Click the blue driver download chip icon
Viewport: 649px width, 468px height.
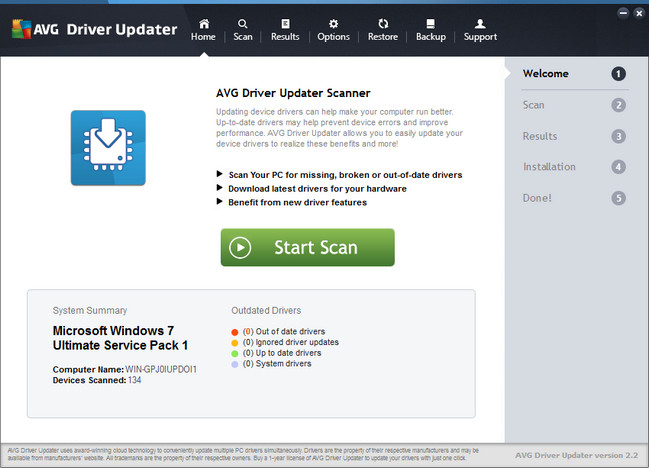[x=108, y=148]
